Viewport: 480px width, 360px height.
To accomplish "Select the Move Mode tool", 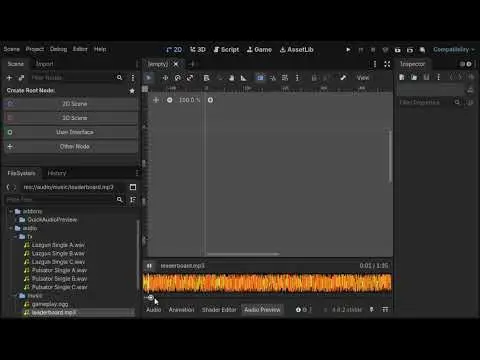I will coord(165,78).
